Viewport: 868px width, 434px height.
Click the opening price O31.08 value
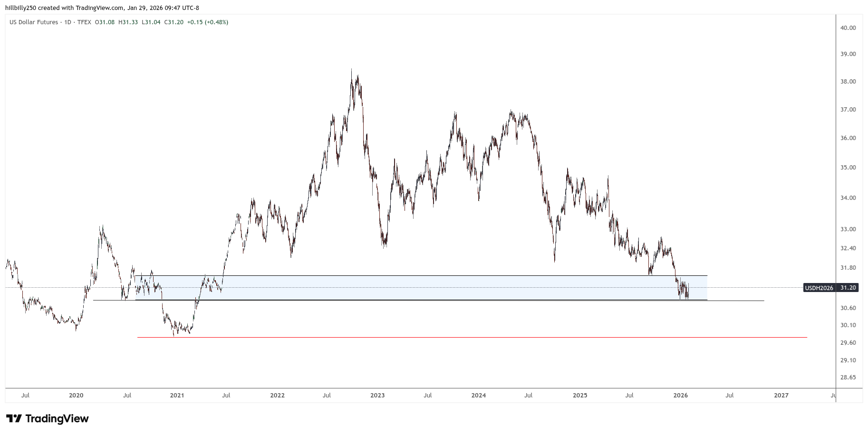tap(105, 22)
